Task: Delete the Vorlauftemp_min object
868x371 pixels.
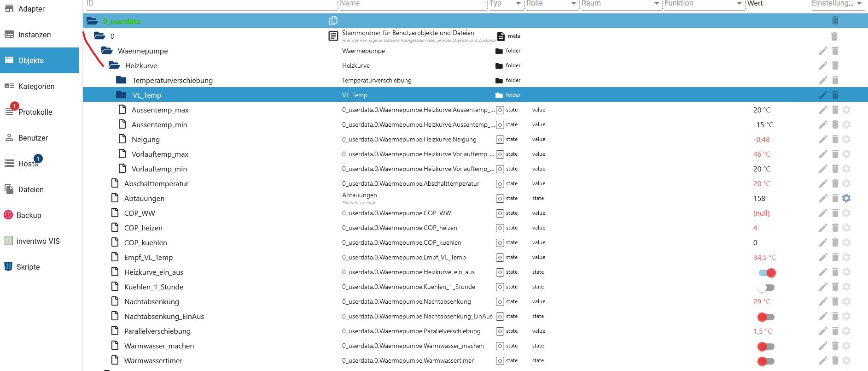Action: pos(835,169)
